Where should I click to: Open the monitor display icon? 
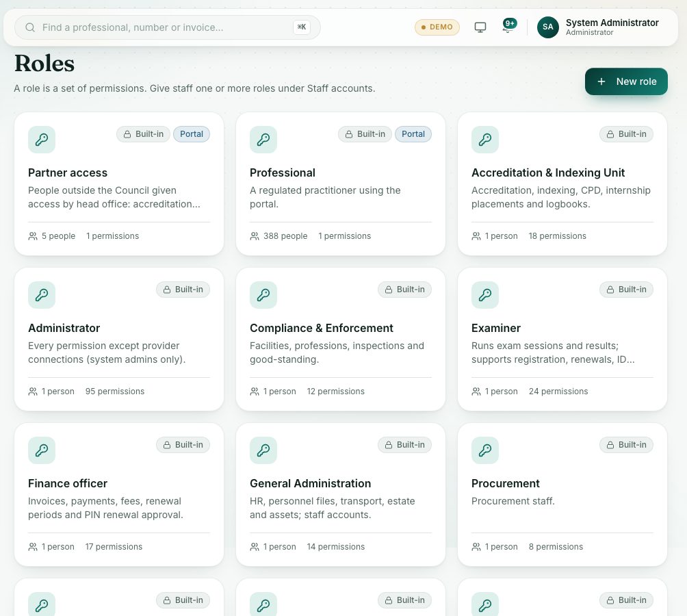click(x=480, y=27)
